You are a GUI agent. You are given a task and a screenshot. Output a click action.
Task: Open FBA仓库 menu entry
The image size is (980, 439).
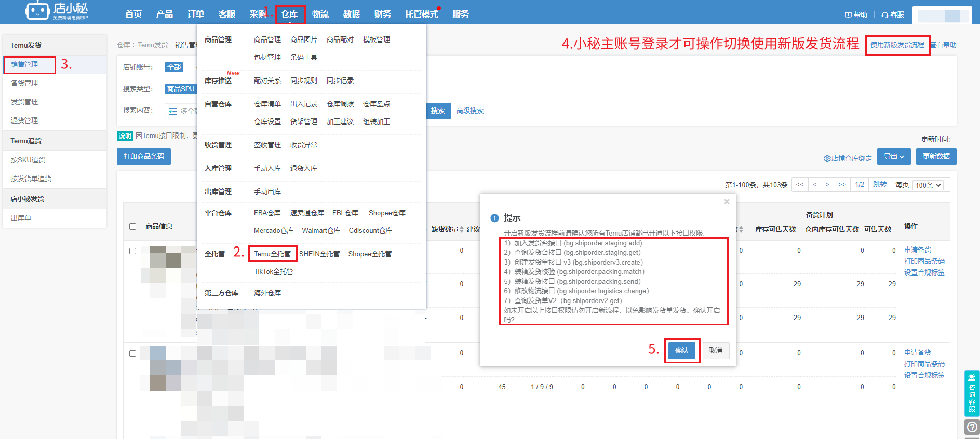(x=267, y=213)
